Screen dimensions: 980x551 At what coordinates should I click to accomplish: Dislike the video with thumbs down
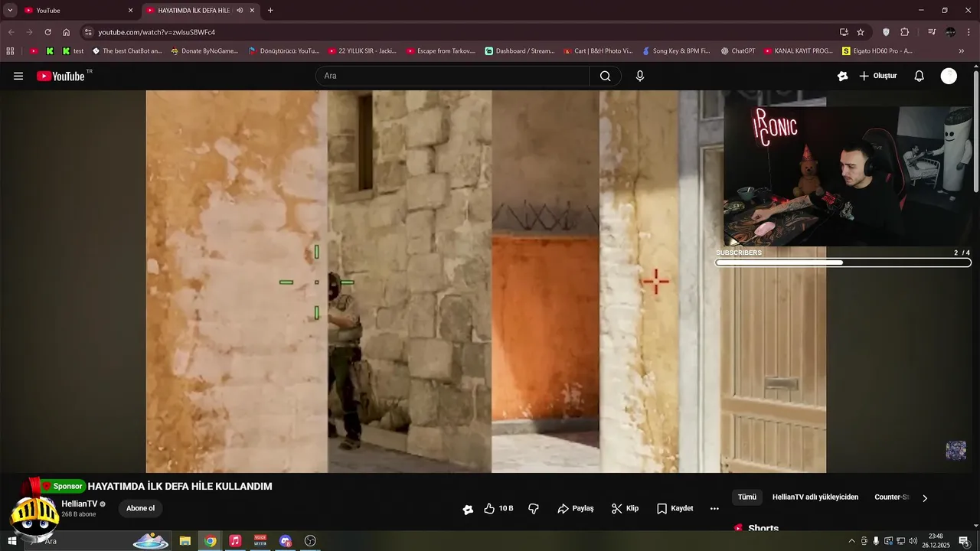coord(534,508)
